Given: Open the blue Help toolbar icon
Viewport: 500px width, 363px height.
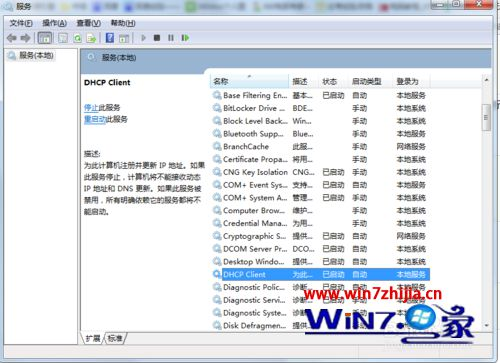Looking at the screenshot, I should 110,38.
